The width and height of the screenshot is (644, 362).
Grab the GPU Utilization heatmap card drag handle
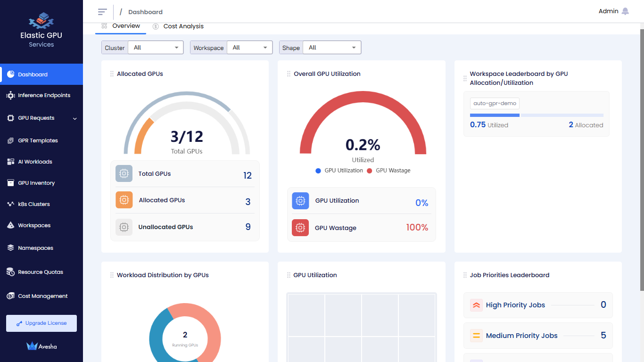[x=289, y=275]
